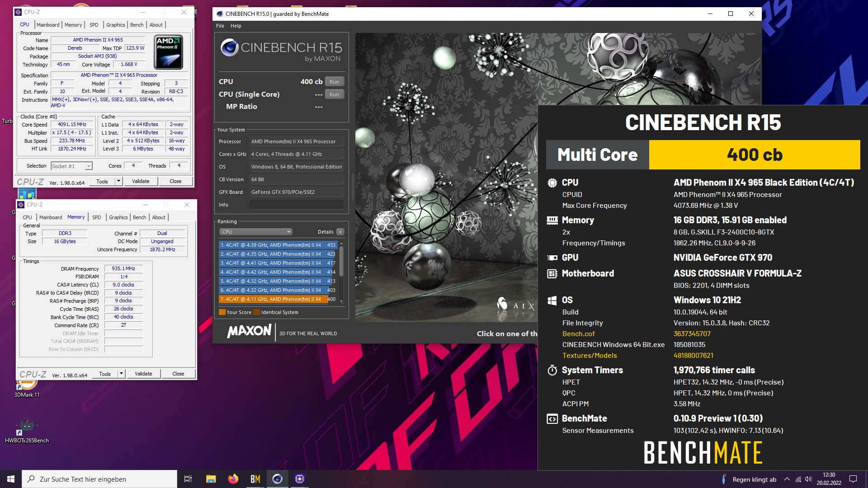Click the taskbar search box
Image resolution: width=868 pixels, height=488 pixels.
point(99,479)
